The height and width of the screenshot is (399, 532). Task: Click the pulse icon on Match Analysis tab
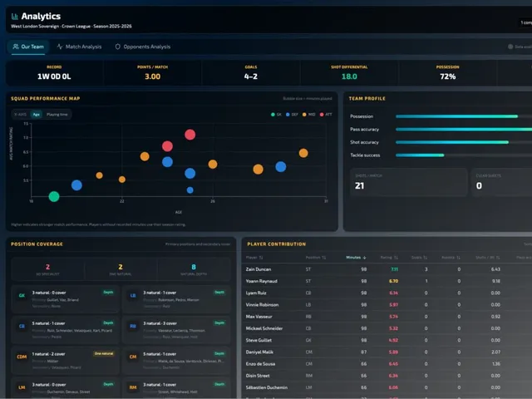point(60,47)
